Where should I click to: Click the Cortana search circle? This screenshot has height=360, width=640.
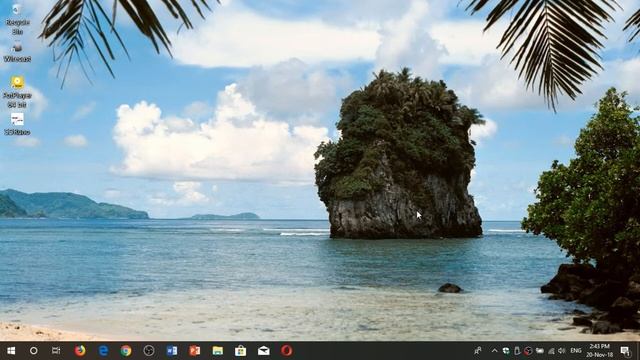pyautogui.click(x=33, y=351)
